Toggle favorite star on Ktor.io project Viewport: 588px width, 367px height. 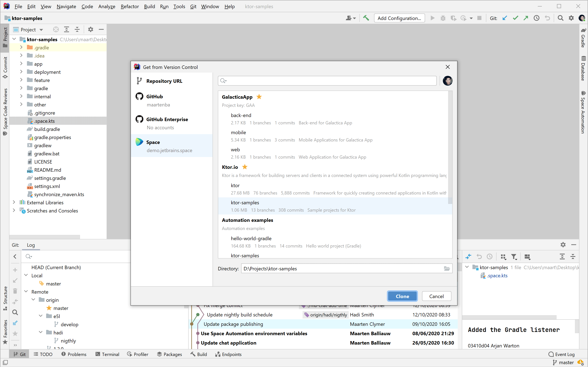(x=245, y=167)
